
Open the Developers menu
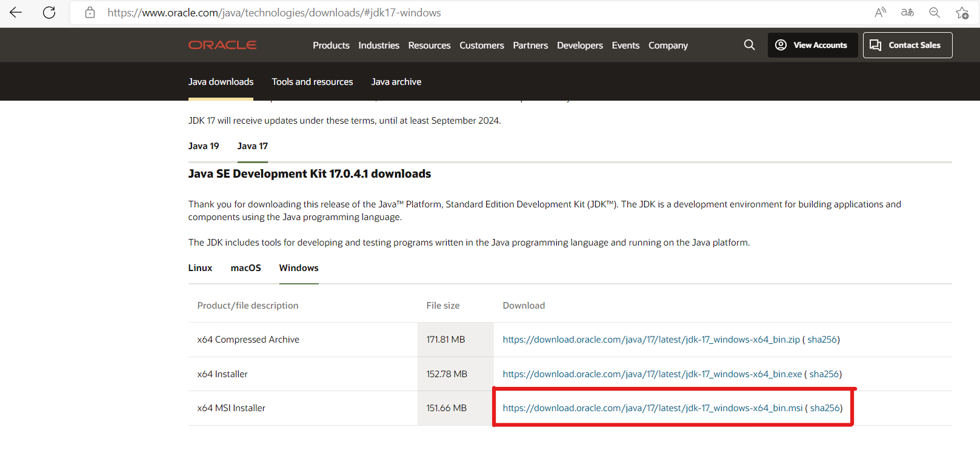coord(580,45)
